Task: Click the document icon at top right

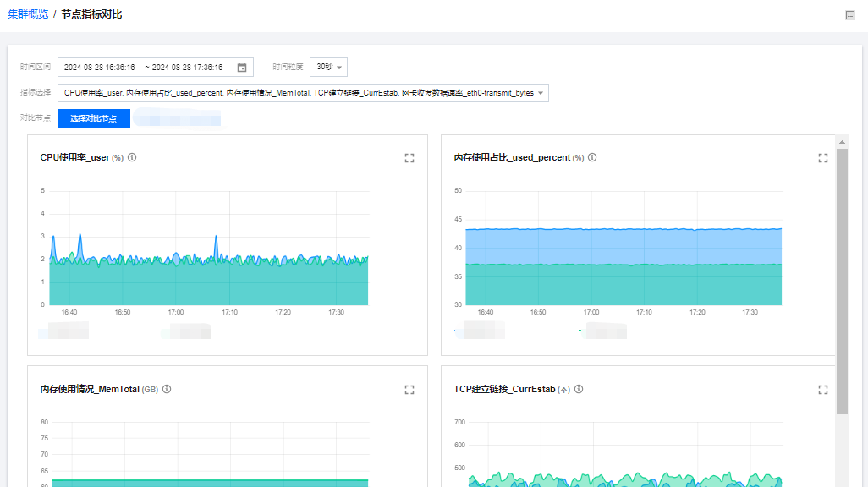Action: point(850,14)
